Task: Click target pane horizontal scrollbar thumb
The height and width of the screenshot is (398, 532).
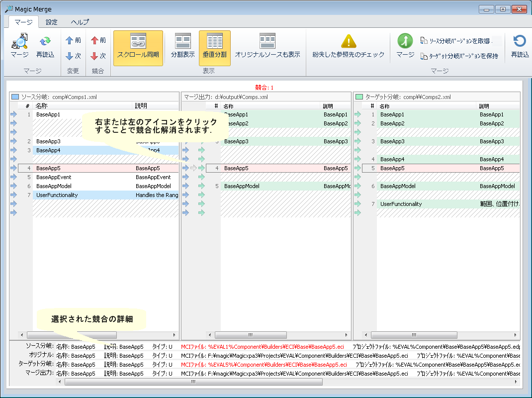Action: point(414,335)
